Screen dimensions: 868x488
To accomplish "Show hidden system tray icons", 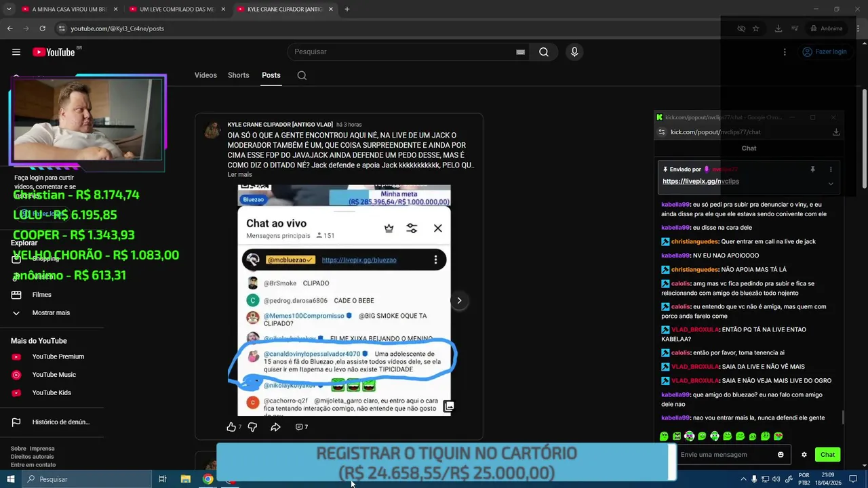I will coord(743,479).
